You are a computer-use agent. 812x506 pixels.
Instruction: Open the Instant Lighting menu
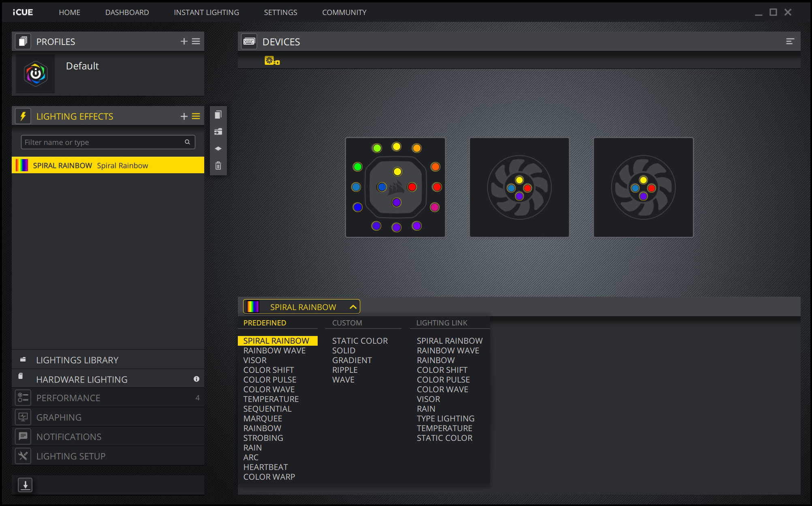click(x=206, y=12)
